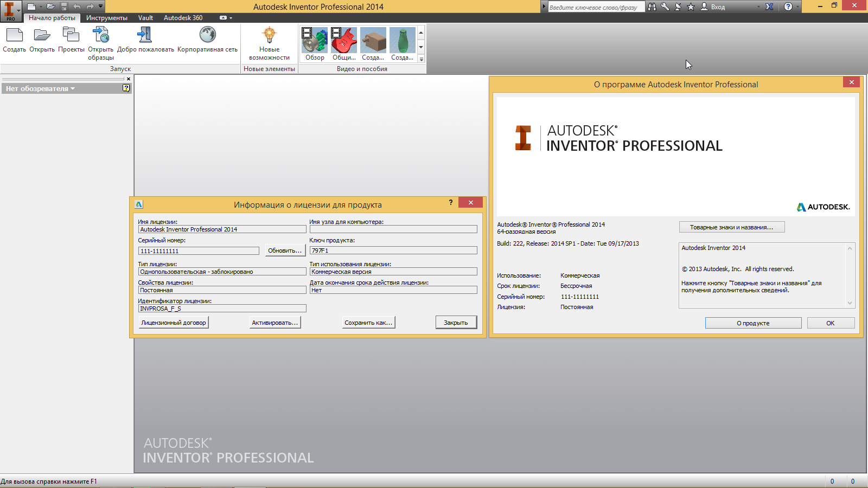This screenshot has width=868, height=488.
Task: Open the Inventor PRO application menu
Action: pos(10,11)
